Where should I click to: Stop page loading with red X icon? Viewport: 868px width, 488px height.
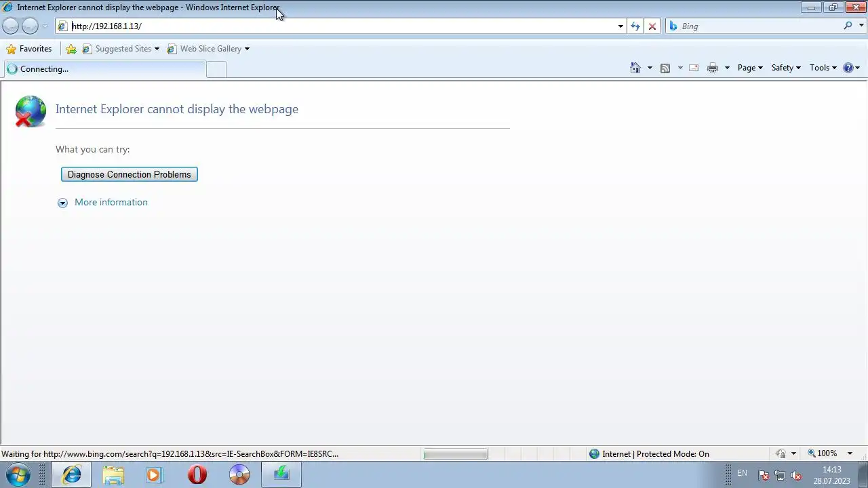652,26
